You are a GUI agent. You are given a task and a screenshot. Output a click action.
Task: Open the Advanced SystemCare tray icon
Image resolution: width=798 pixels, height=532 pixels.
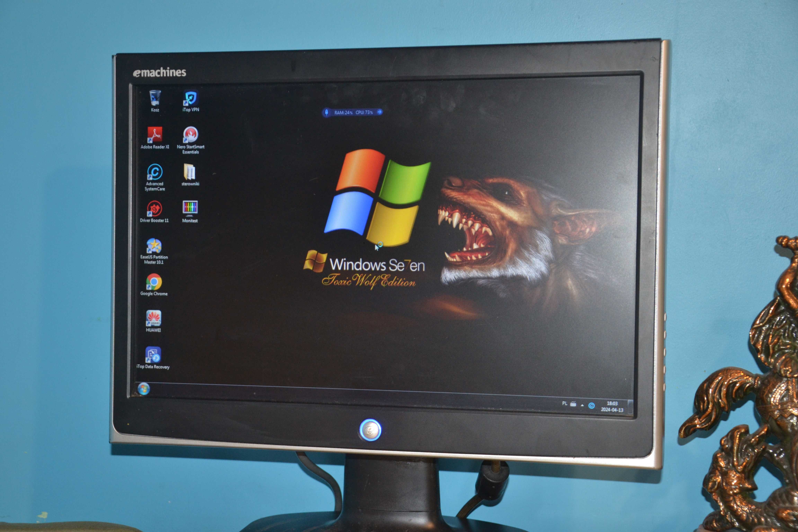[591, 406]
